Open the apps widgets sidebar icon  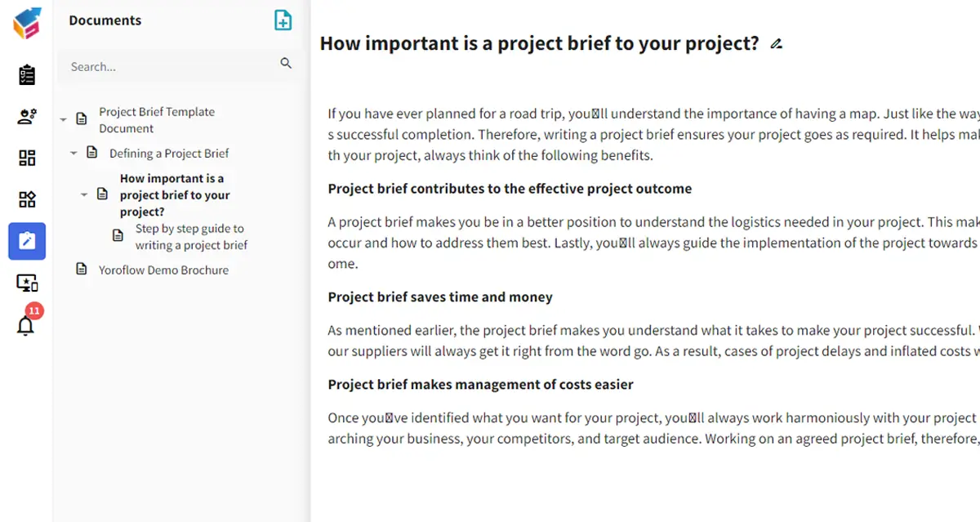[x=27, y=199]
